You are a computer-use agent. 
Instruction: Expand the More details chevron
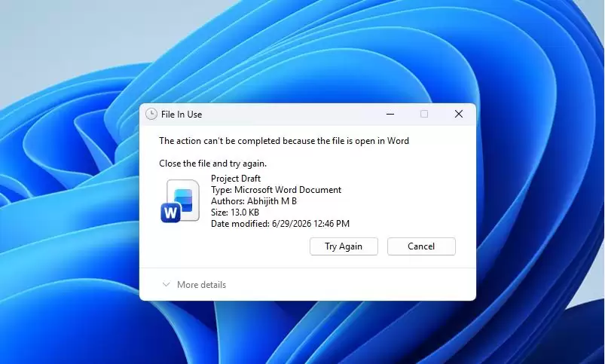point(167,284)
